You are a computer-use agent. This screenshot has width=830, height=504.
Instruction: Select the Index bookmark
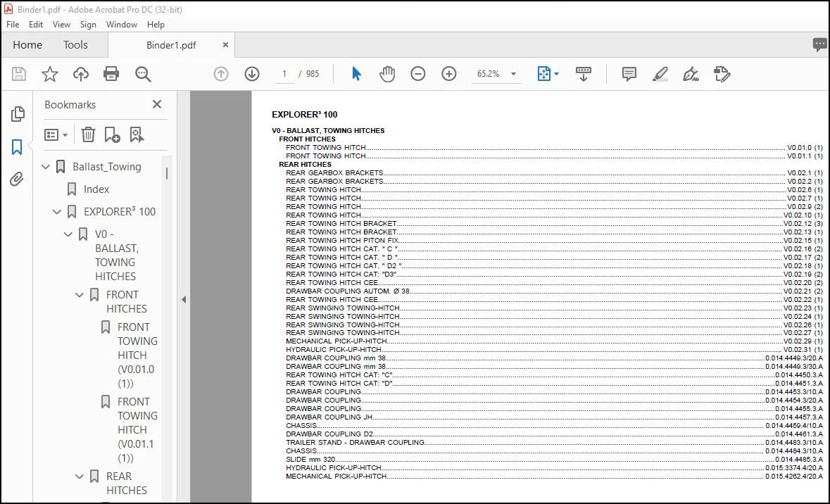[x=96, y=189]
